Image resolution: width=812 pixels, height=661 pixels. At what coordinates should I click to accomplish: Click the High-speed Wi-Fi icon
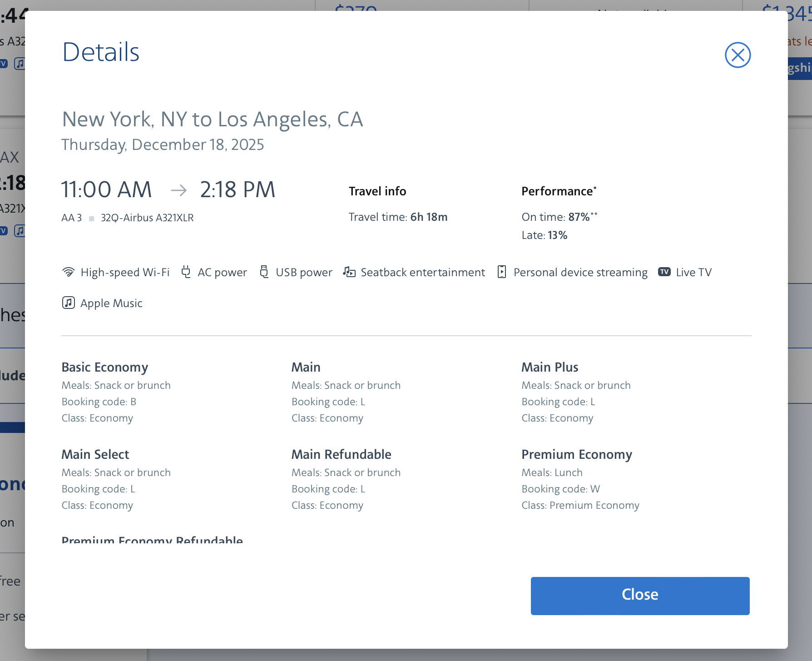[x=68, y=272]
